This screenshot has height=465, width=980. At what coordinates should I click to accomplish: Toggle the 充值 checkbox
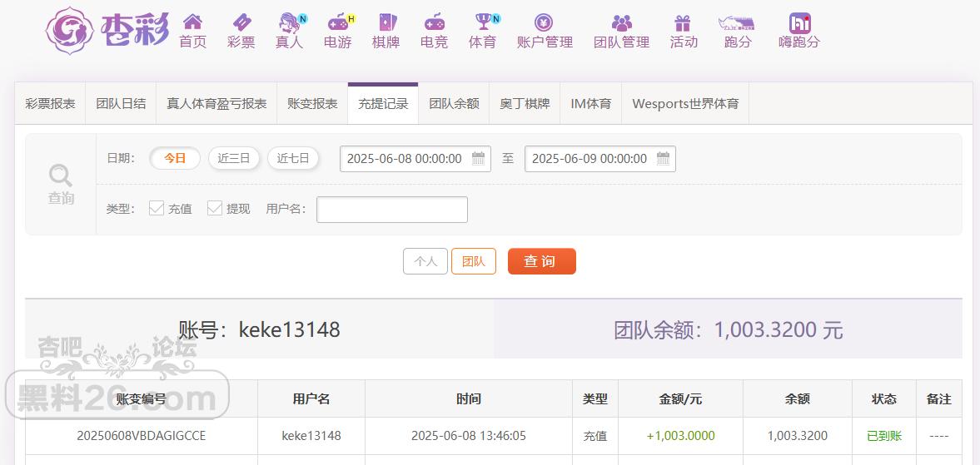157,209
